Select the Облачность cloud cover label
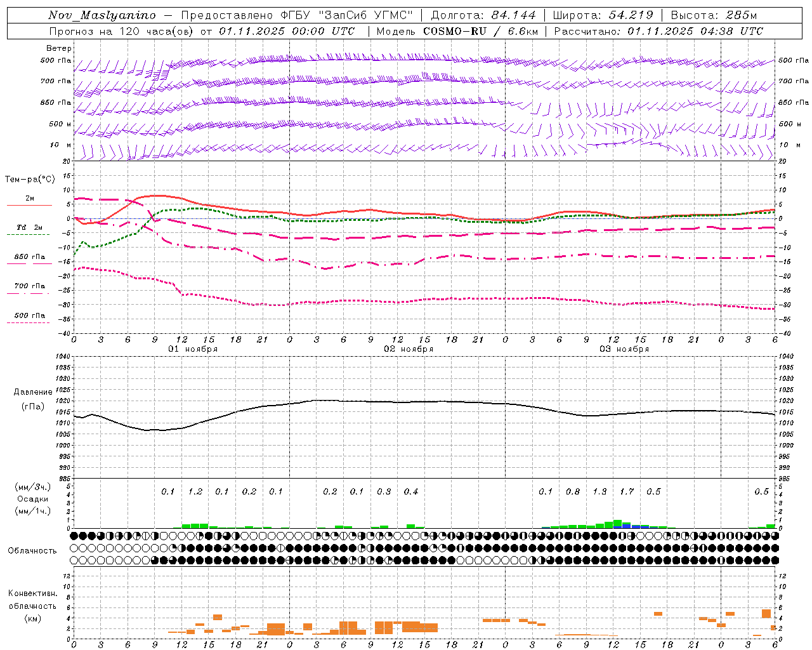 pos(32,550)
